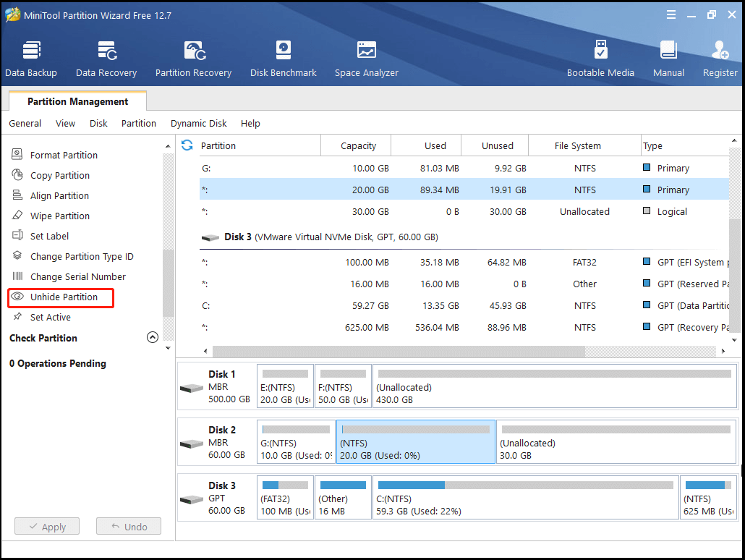Click Format Partition in the sidebar

point(64,155)
